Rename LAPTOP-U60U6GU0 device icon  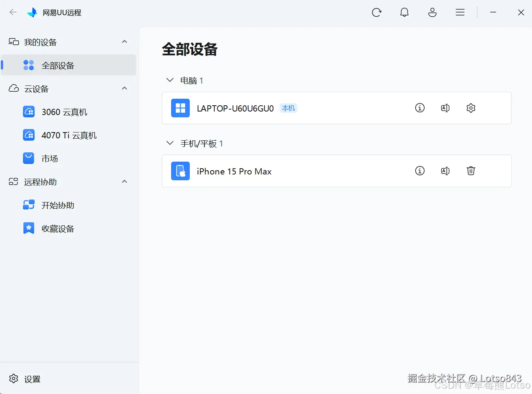coord(445,108)
